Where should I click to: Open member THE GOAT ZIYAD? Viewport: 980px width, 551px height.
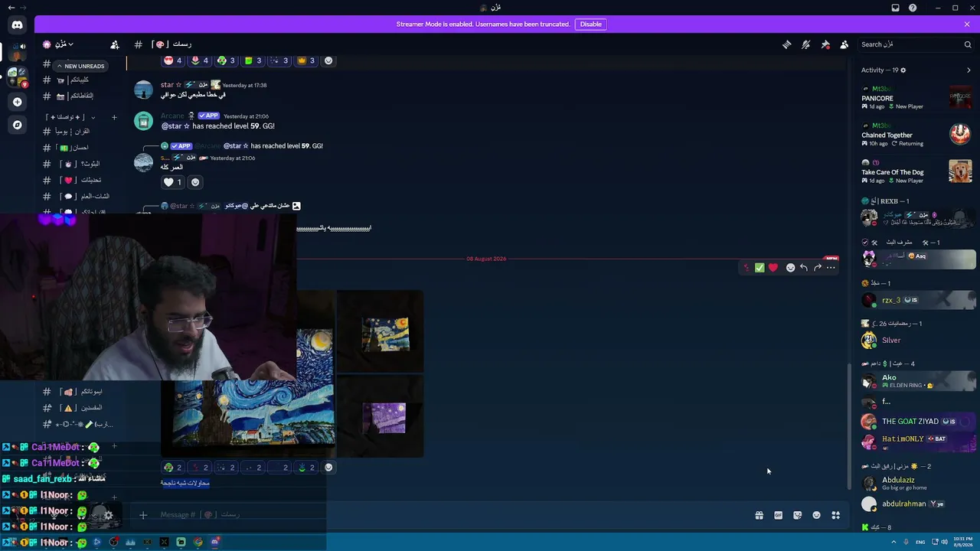coord(917,422)
